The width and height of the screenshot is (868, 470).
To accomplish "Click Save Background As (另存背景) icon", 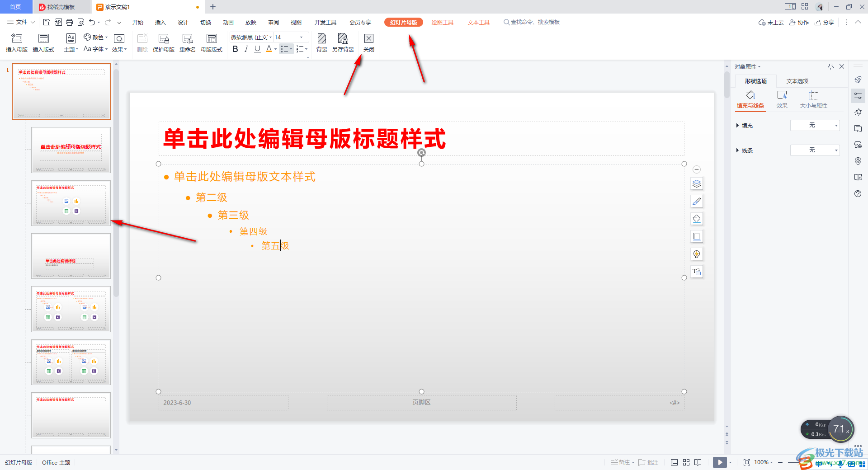I will point(343,43).
